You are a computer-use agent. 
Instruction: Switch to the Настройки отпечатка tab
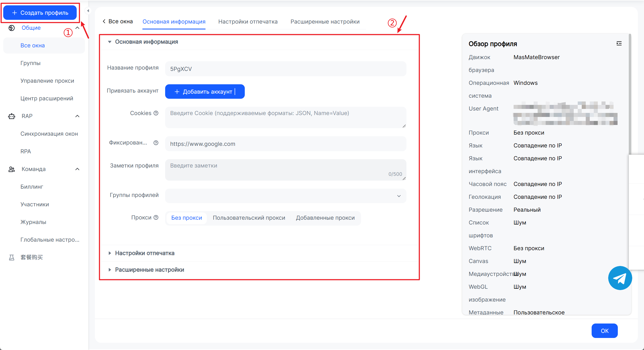(248, 22)
